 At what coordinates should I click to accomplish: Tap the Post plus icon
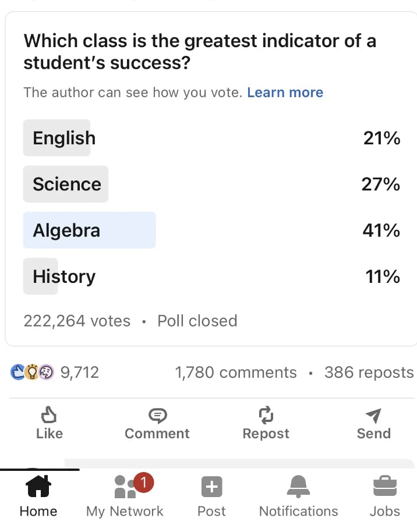212,487
